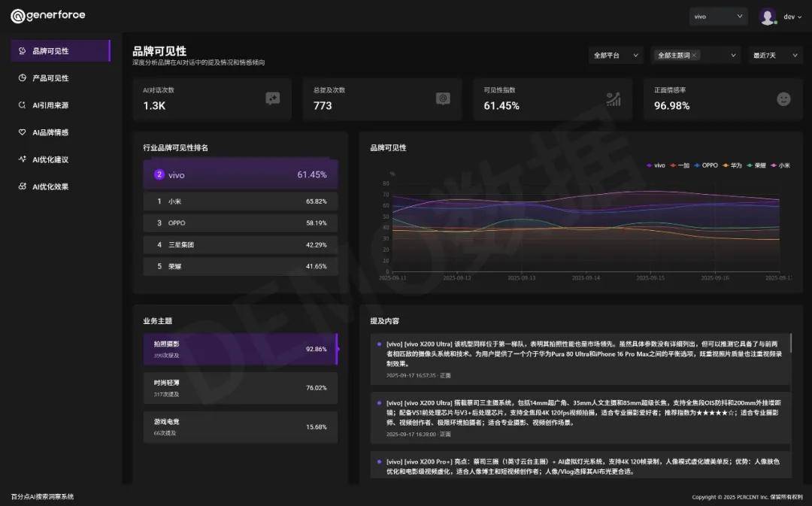Click the 提及内容 panel scrollbar
This screenshot has height=506, width=812.
pos(791,344)
